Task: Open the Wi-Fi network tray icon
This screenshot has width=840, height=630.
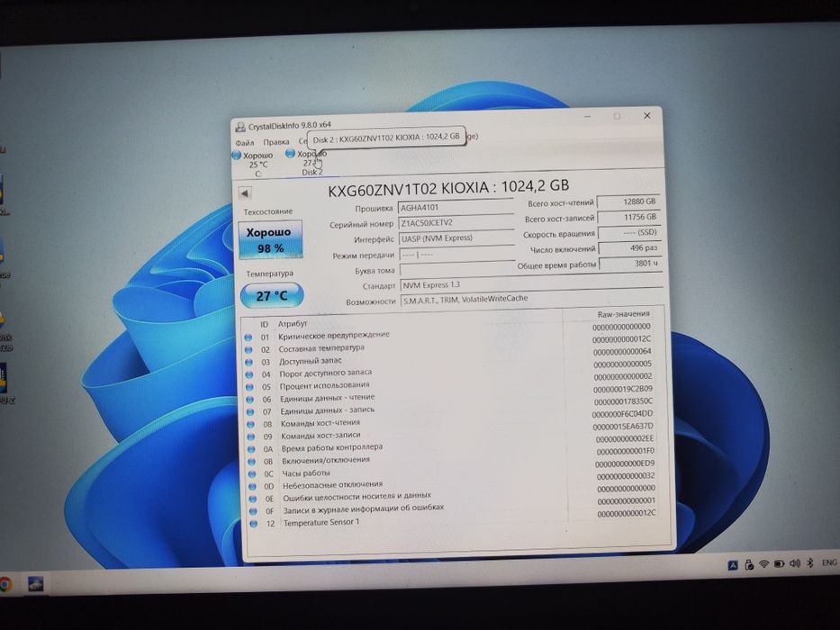Action: pos(764,564)
